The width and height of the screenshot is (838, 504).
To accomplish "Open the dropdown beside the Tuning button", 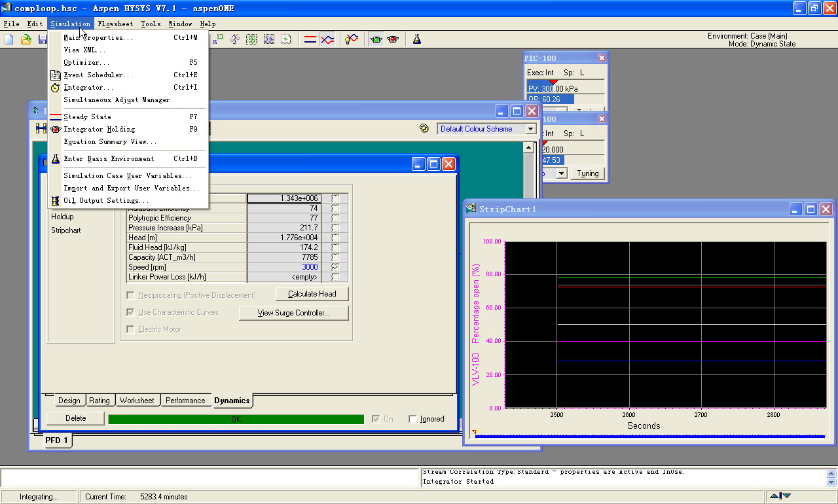I will 561,173.
